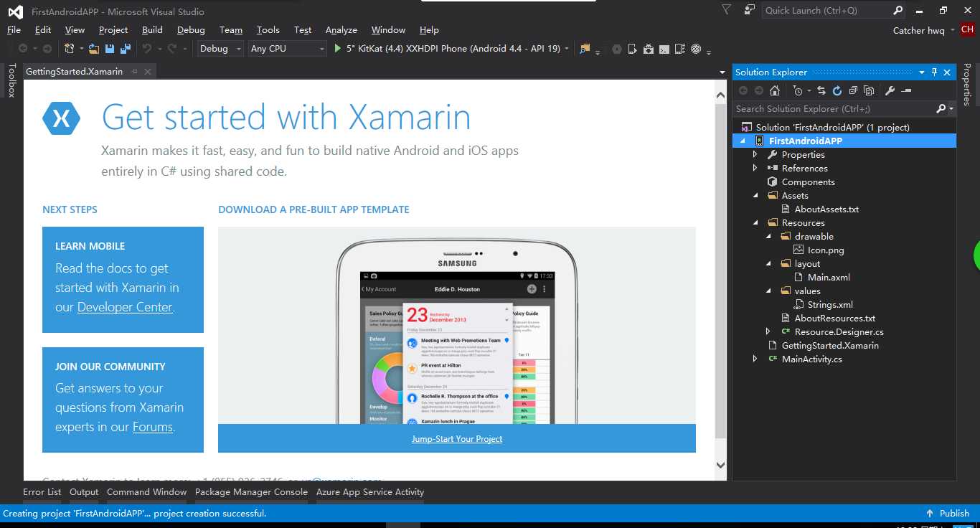Click the Collapse All icon in Solution Explorer

[x=853, y=90]
